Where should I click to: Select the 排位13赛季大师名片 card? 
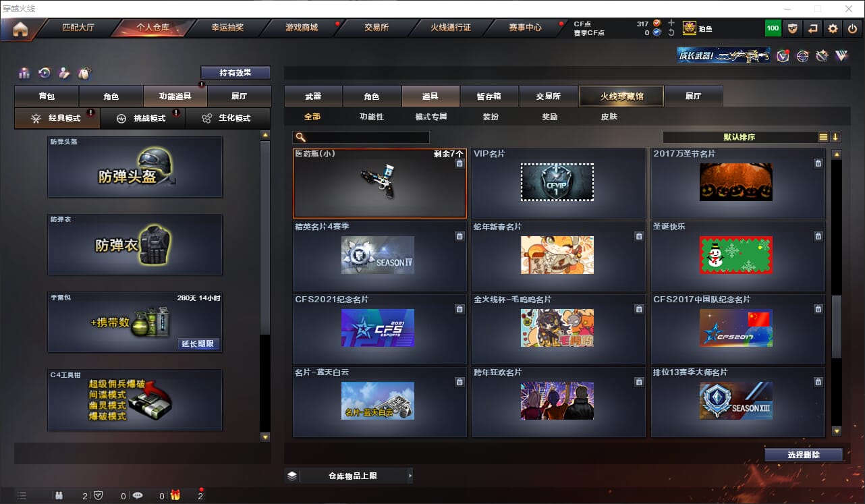(x=739, y=401)
